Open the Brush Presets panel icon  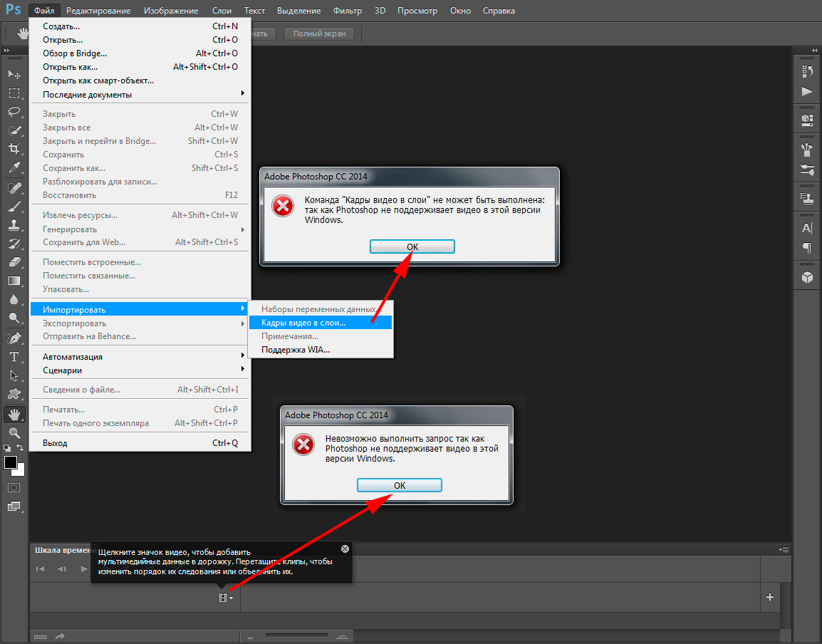pos(807,170)
